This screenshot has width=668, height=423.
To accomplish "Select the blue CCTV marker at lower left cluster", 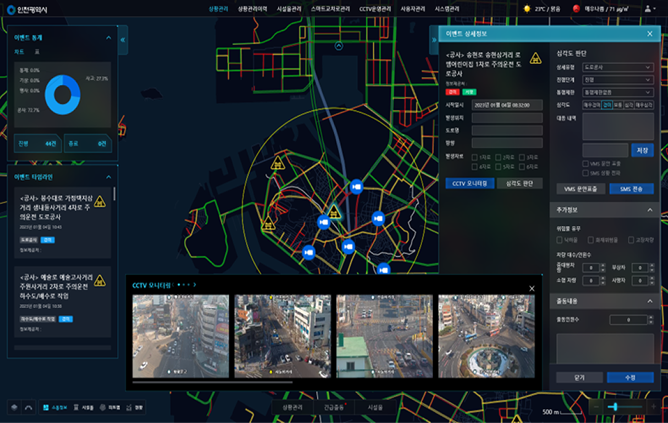I will 308,252.
